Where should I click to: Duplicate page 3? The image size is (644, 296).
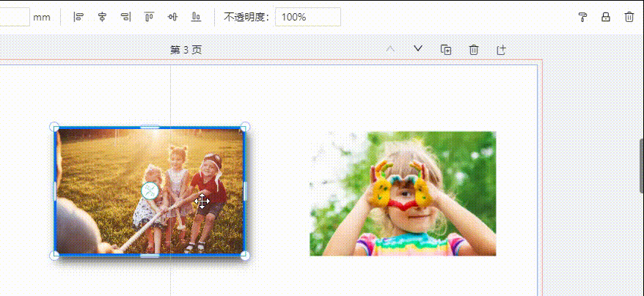[x=446, y=50]
